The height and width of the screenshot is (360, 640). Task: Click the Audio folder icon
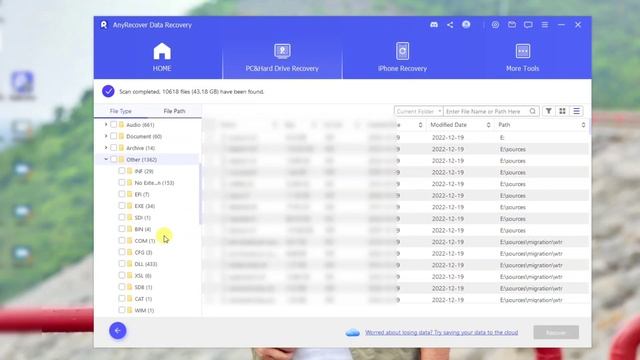click(x=122, y=124)
